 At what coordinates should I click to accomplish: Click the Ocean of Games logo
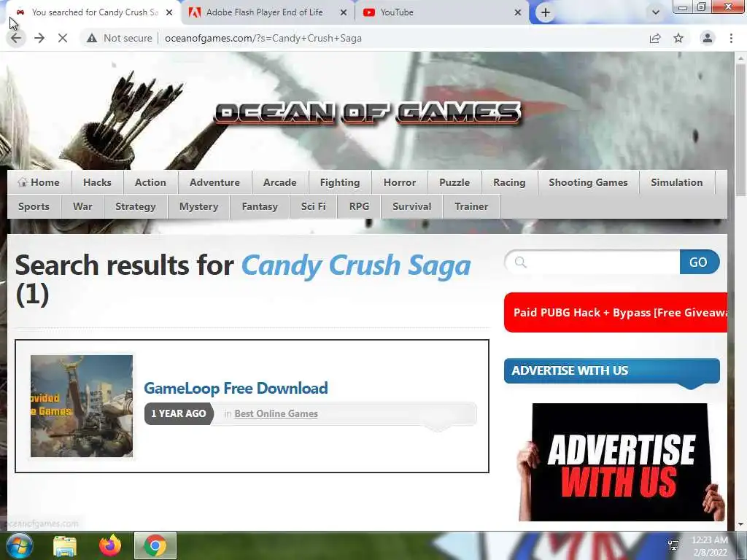tap(368, 113)
